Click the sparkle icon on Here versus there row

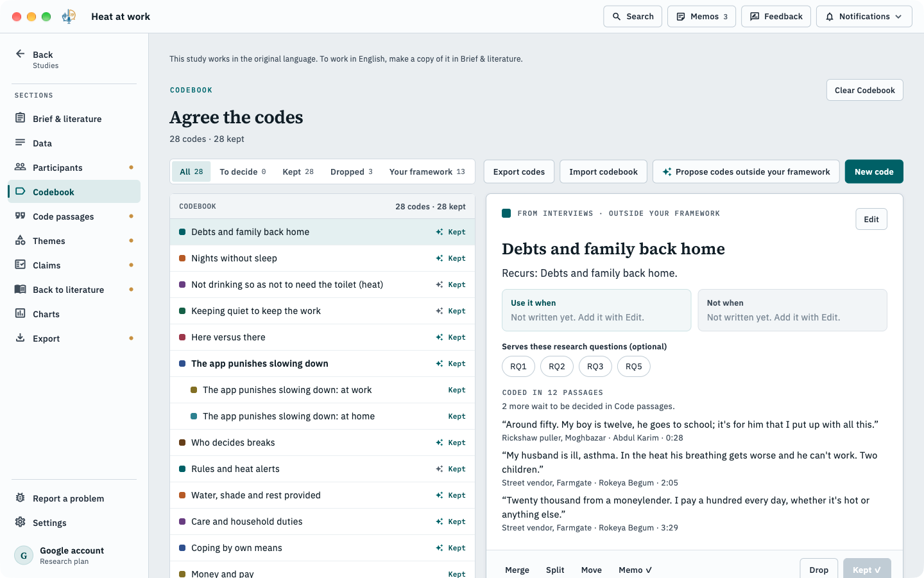[440, 337]
